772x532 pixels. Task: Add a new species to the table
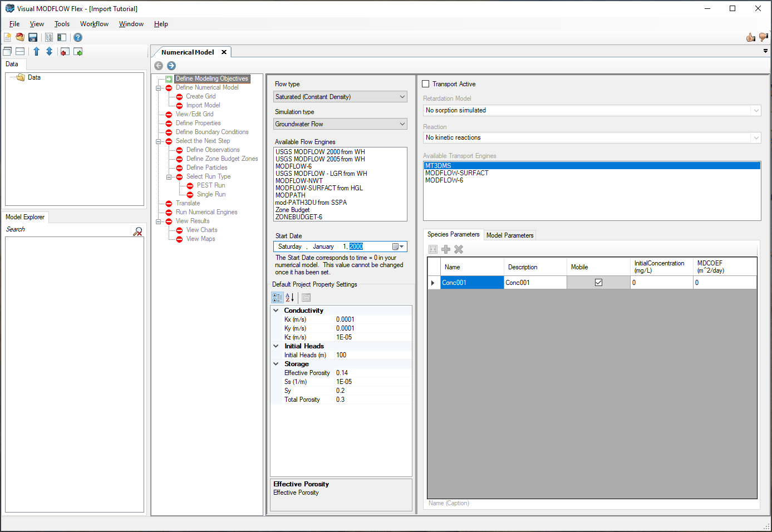(445, 249)
